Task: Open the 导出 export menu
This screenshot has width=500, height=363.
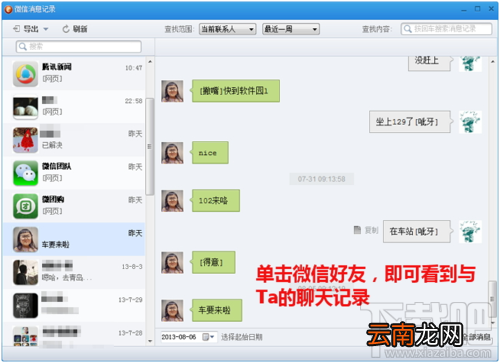Action: (31, 29)
